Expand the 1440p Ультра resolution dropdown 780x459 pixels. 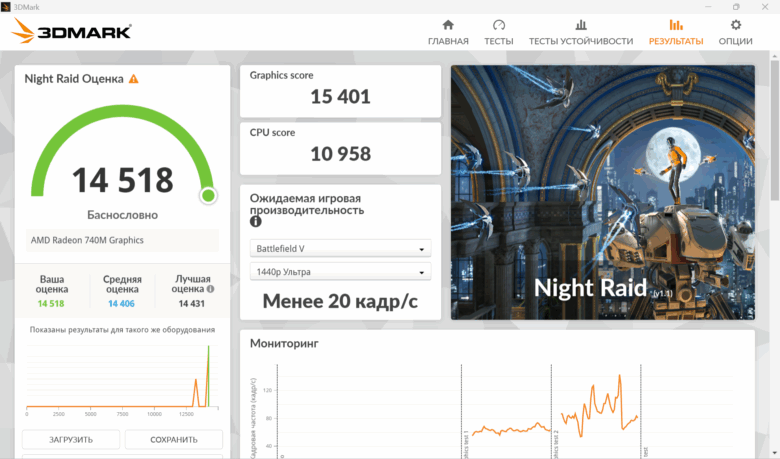(x=340, y=272)
